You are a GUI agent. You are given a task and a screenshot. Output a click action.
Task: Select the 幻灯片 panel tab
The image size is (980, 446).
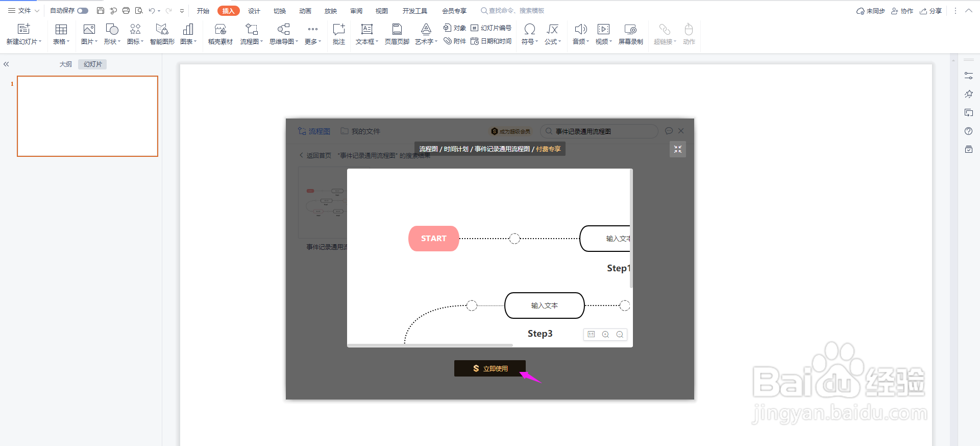pyautogui.click(x=93, y=64)
